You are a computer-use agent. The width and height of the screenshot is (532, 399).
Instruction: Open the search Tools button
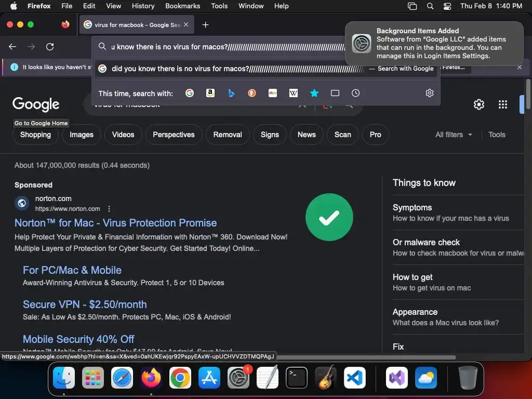[x=497, y=135]
